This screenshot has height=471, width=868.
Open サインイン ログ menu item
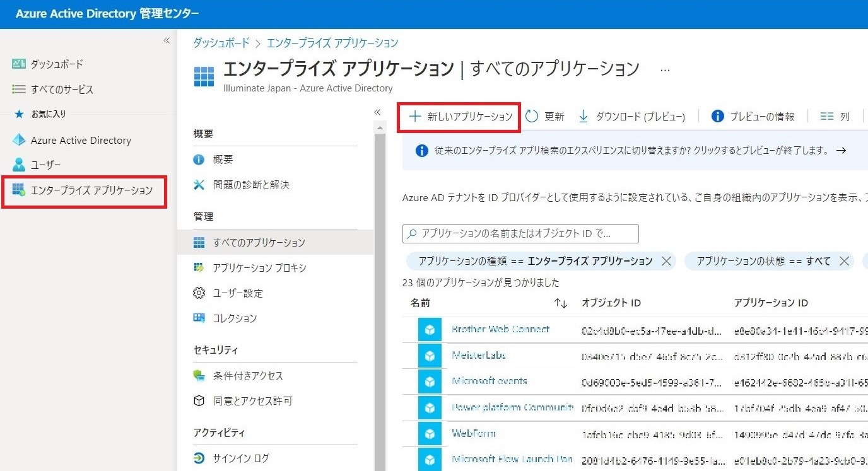coord(241,458)
